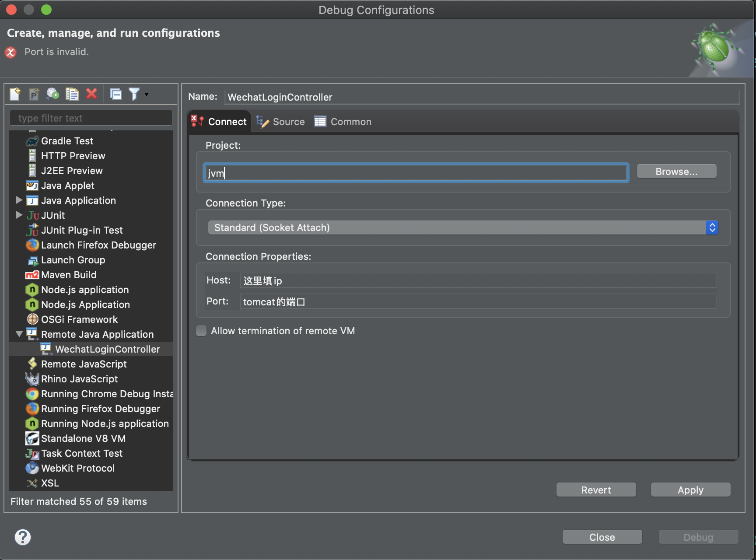Open the Connection Type dropdown

coord(463,227)
